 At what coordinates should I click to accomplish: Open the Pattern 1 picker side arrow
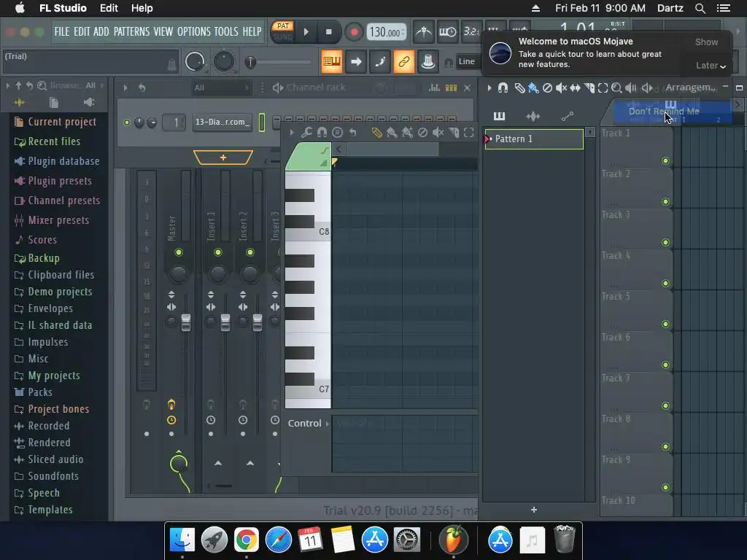pyautogui.click(x=589, y=132)
